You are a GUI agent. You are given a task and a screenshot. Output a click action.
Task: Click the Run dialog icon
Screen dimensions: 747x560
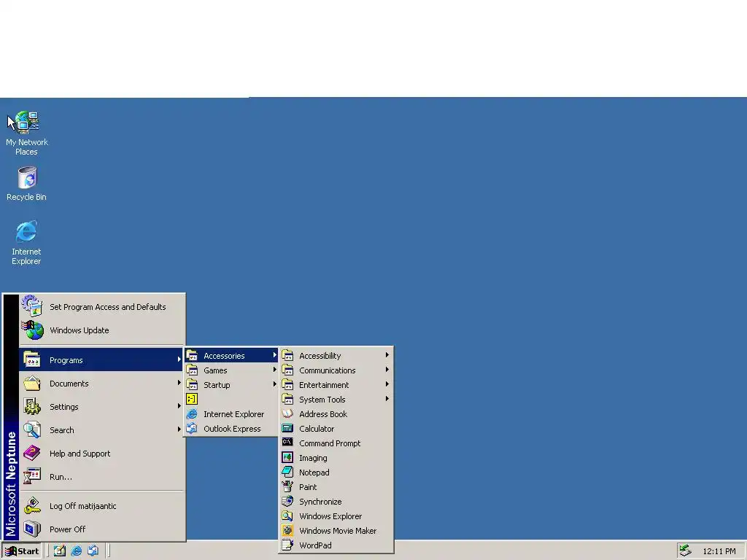click(32, 477)
